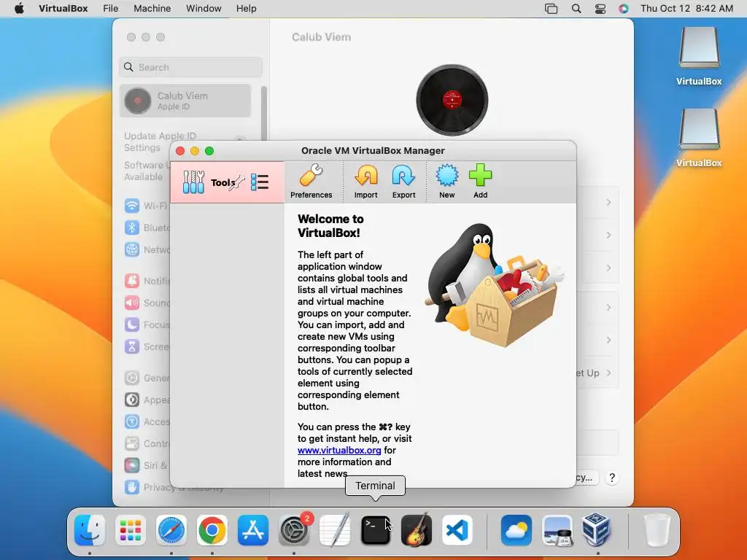Launch Safari from the Dock

tap(171, 530)
